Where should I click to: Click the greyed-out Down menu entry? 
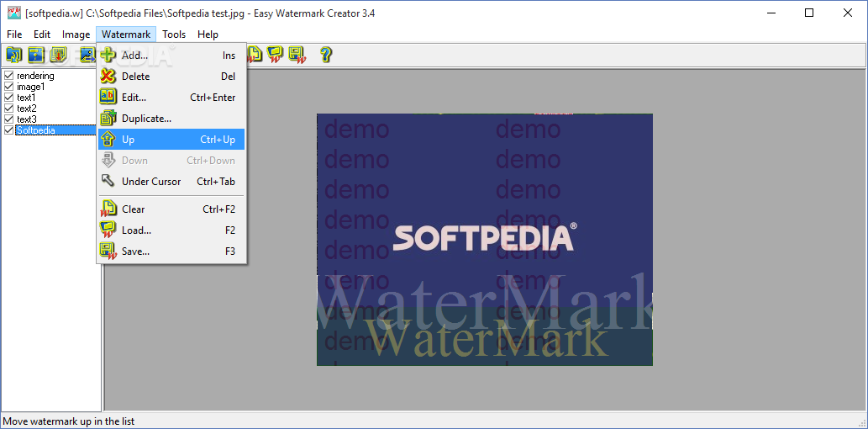(171, 161)
